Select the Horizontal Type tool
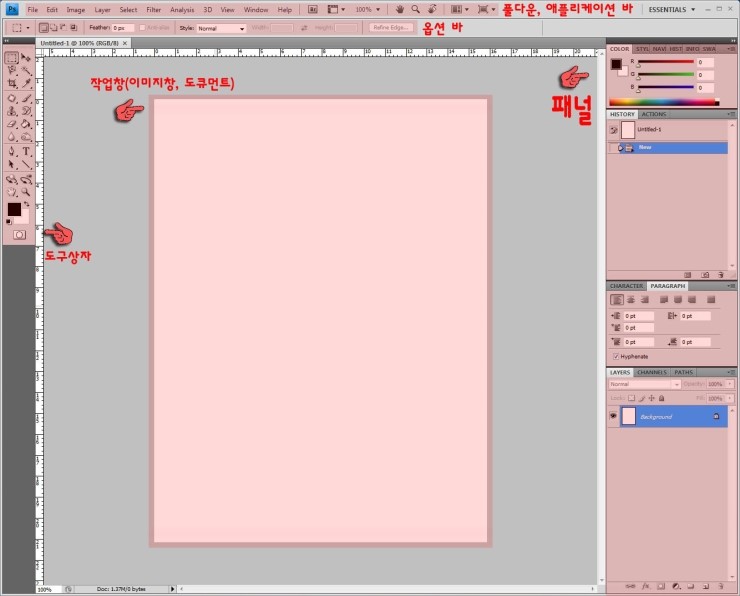The width and height of the screenshot is (740, 596). pyautogui.click(x=26, y=151)
